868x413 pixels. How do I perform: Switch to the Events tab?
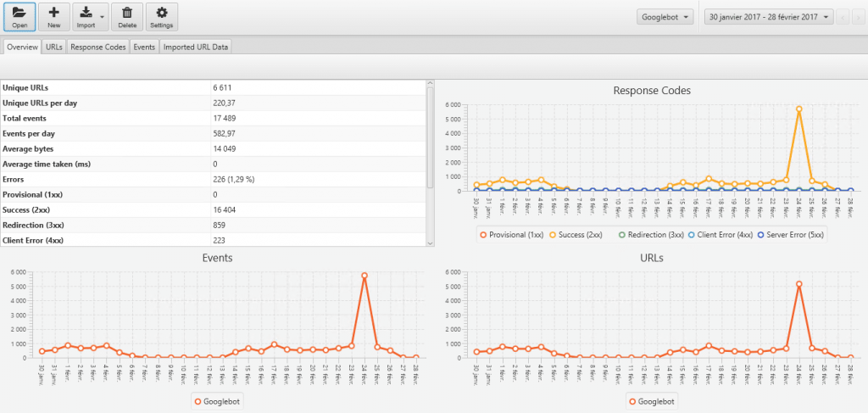(x=144, y=47)
